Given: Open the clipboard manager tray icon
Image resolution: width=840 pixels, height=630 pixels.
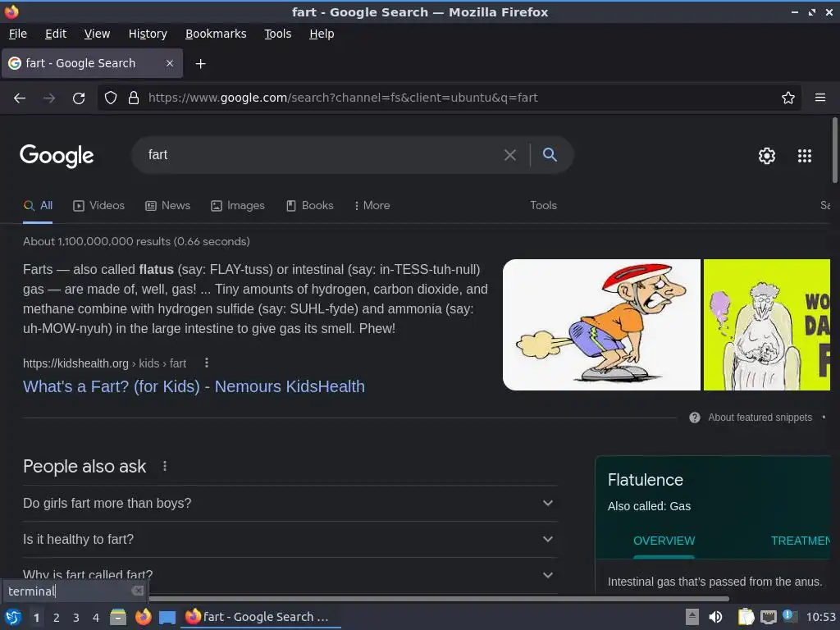Looking at the screenshot, I should point(746,617).
